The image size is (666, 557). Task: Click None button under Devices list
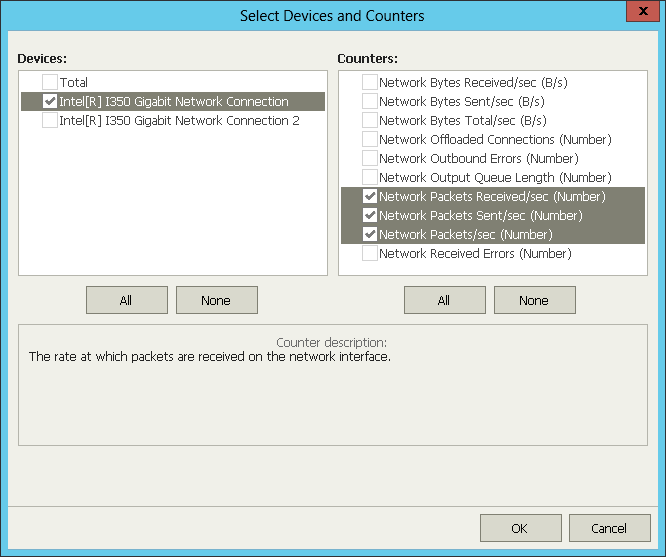(x=217, y=300)
